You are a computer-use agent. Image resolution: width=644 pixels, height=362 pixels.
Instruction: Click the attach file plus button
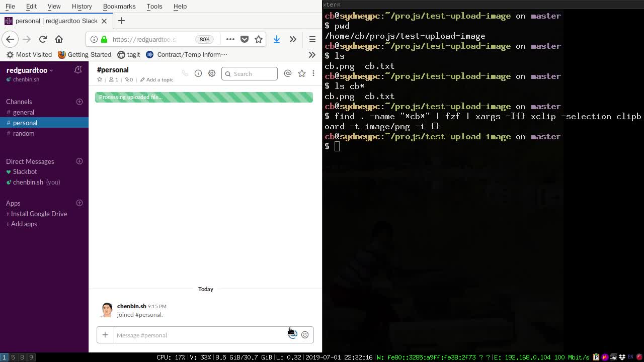tap(105, 335)
